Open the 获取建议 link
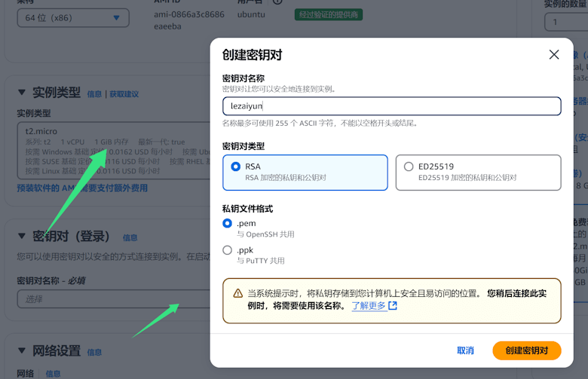The image size is (588, 379). pos(124,94)
